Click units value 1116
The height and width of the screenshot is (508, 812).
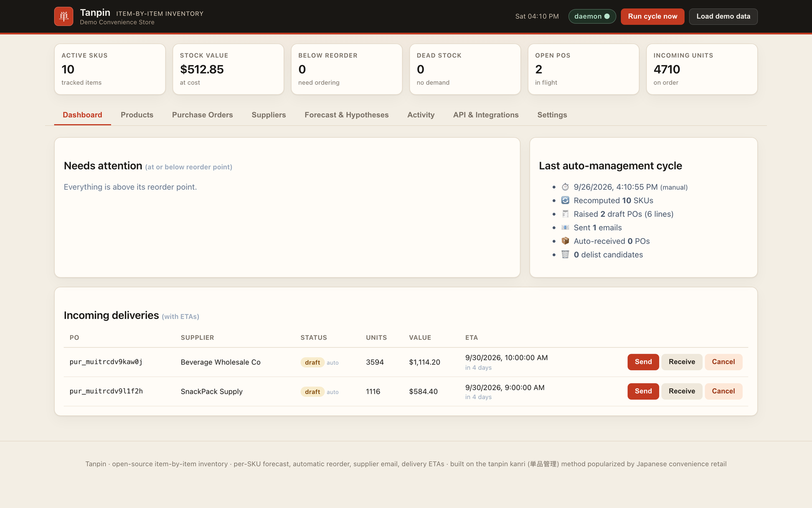tap(373, 392)
